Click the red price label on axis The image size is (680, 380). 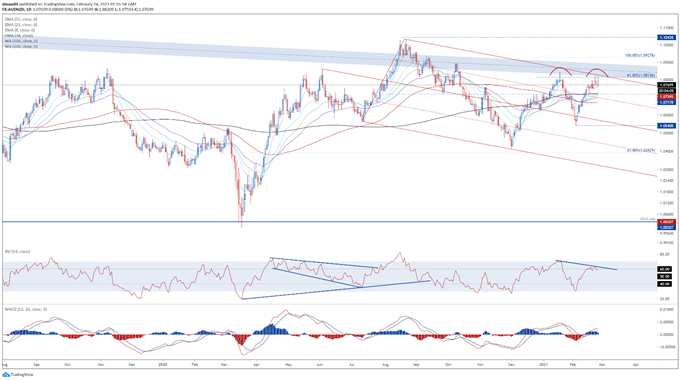(666, 96)
